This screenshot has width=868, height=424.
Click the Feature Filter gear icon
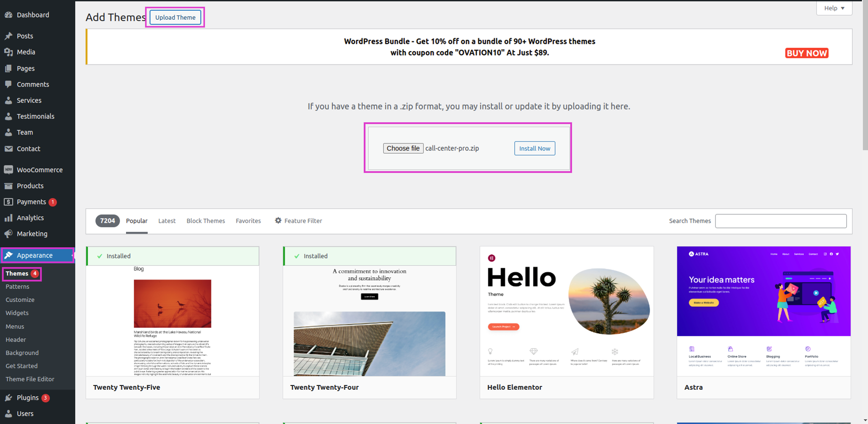pyautogui.click(x=278, y=220)
